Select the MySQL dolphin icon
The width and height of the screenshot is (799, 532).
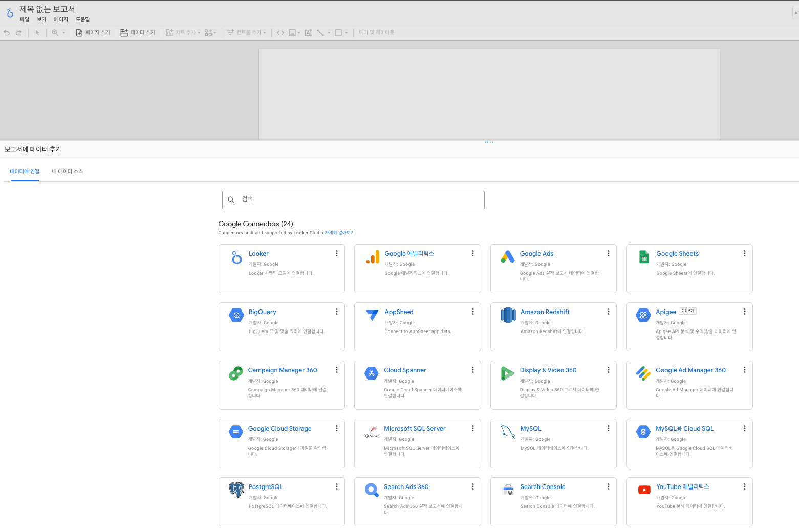click(x=508, y=432)
